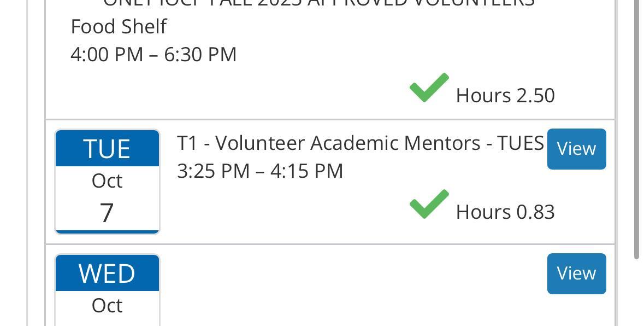Screen dimensions: 644x326
Task: Click day number 7 on the Tuesday badge
Action: pos(107,212)
